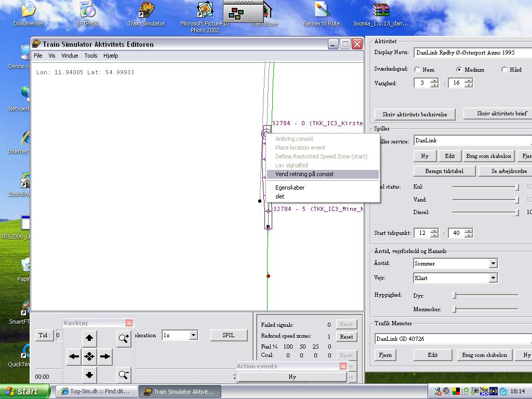Click Ny in the Action events panel
The height and width of the screenshot is (399, 532).
[292, 377]
